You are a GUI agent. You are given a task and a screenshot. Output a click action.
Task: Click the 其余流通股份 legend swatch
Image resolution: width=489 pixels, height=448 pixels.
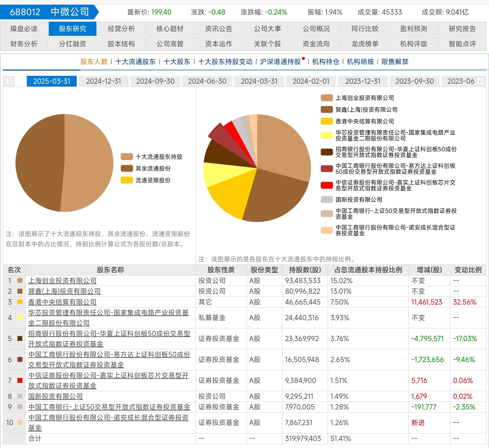point(127,168)
